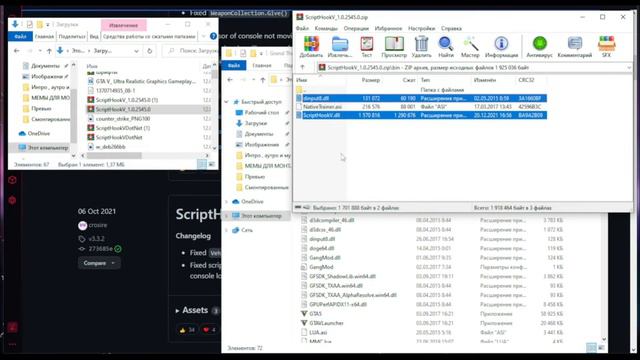This screenshot has width=640, height=360.
Task: Open Избранное menu in WinRAR
Action: click(x=388, y=28)
